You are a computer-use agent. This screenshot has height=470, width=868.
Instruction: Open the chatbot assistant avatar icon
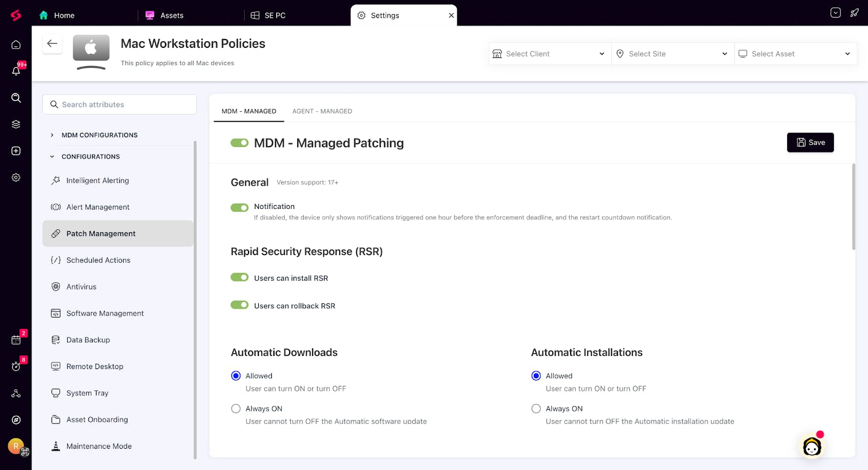click(812, 447)
